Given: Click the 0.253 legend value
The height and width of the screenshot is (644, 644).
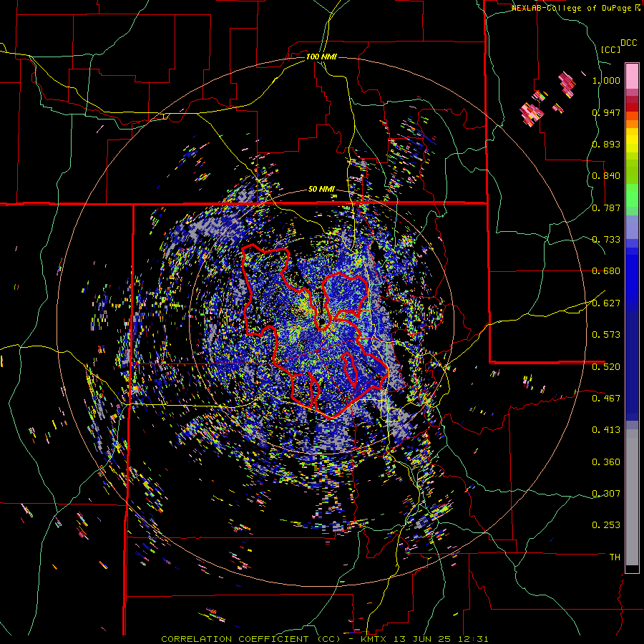Looking at the screenshot, I should point(606,525).
